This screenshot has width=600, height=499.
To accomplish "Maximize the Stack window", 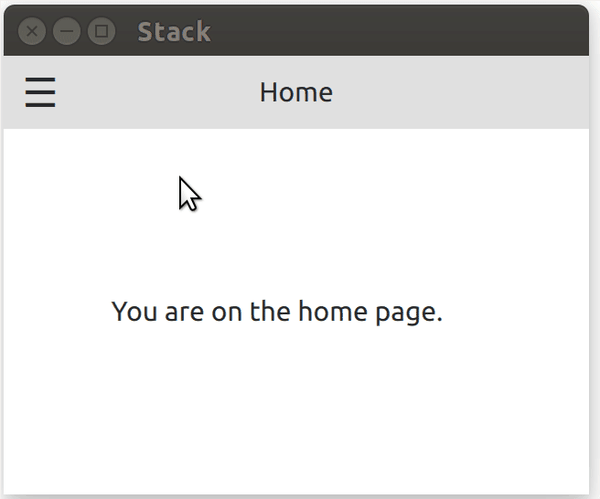I will click(101, 32).
